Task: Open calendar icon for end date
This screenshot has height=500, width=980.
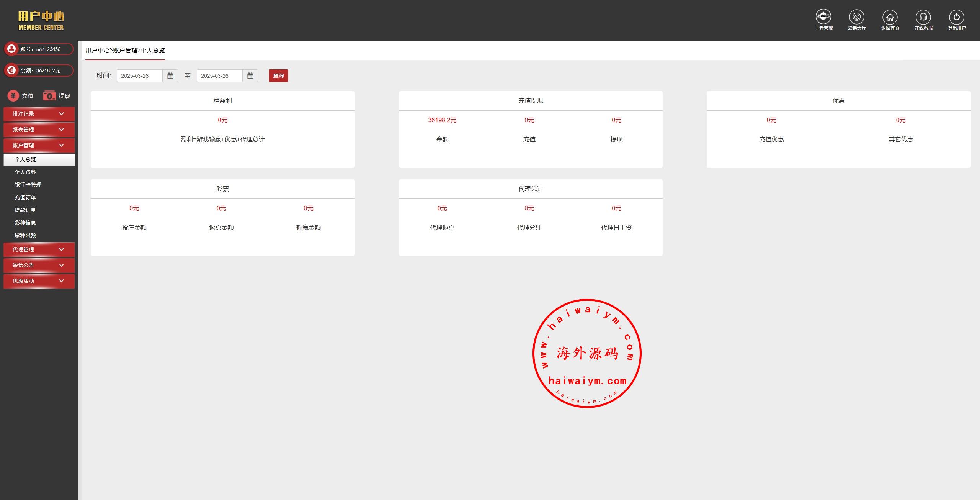Action: pos(250,76)
